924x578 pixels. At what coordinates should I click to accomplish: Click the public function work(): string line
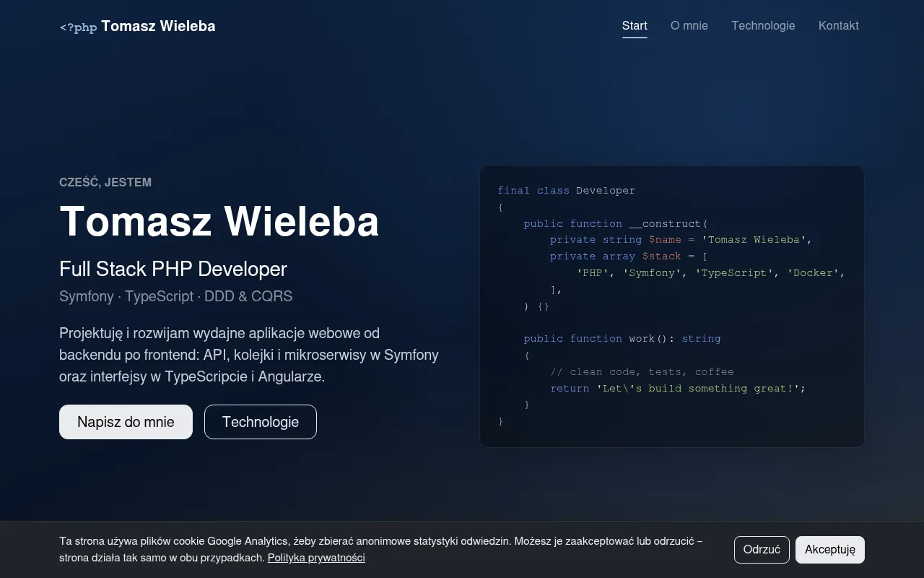622,339
